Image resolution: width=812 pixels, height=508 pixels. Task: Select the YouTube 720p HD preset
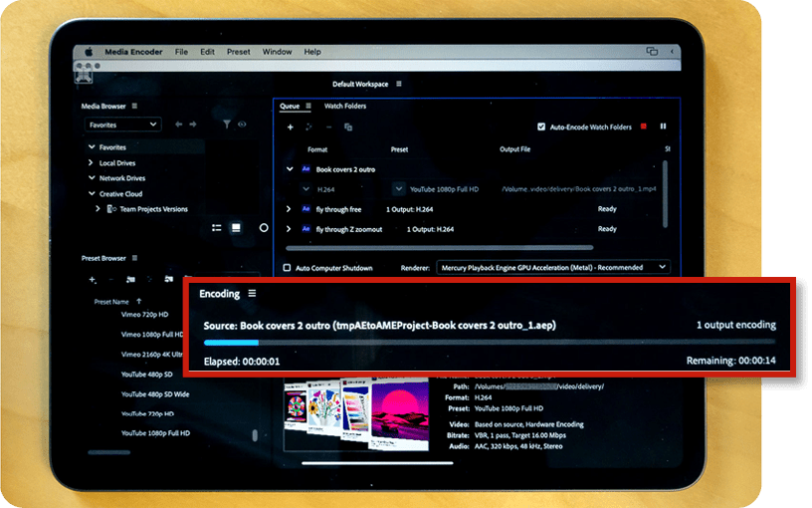pyautogui.click(x=147, y=413)
